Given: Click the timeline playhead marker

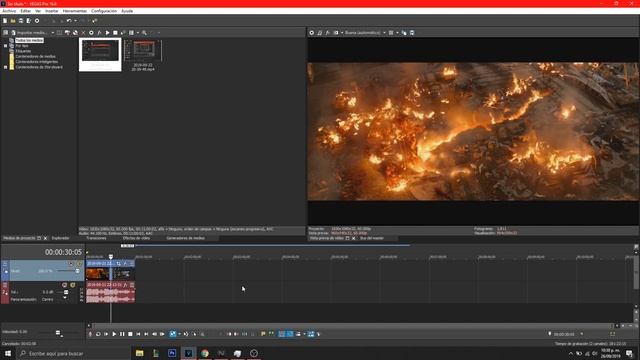Looking at the screenshot, I should click(111, 257).
